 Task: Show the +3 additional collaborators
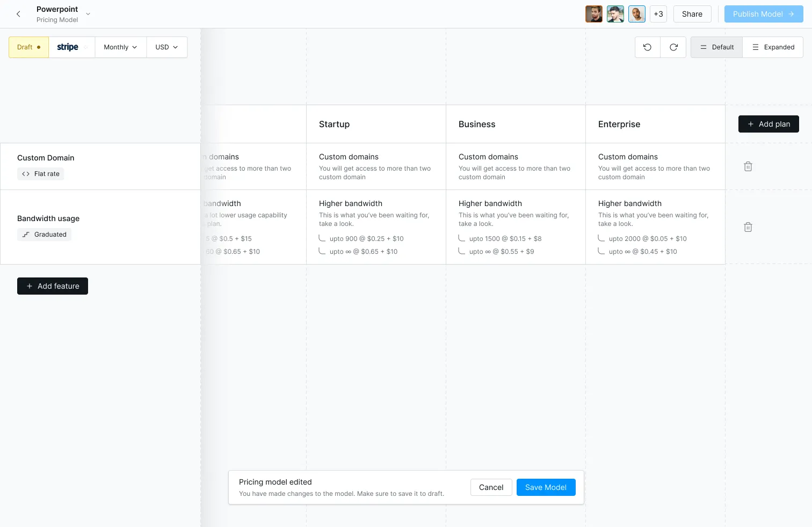(x=658, y=14)
